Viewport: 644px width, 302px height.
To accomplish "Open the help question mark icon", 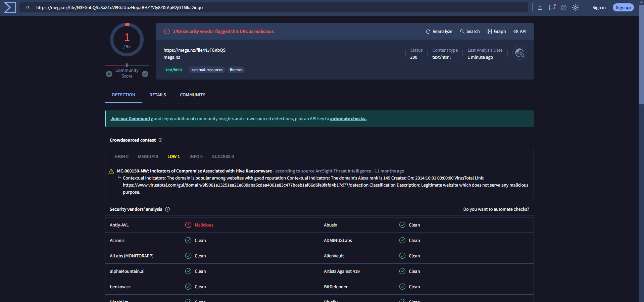I will click(563, 8).
